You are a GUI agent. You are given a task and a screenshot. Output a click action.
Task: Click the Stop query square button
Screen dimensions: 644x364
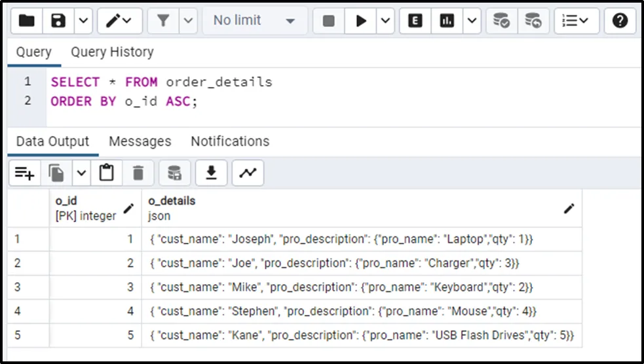point(329,21)
